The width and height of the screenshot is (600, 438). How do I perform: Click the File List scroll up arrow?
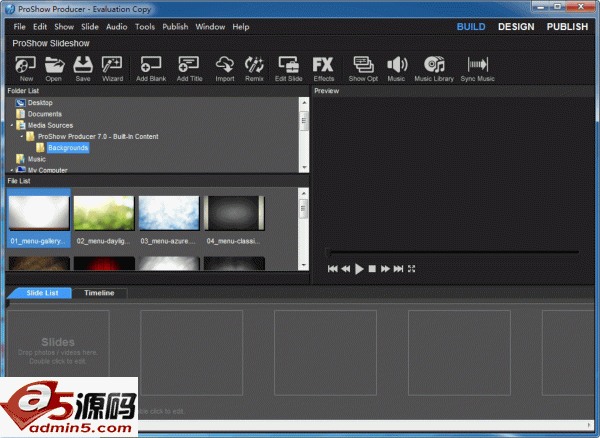click(303, 193)
